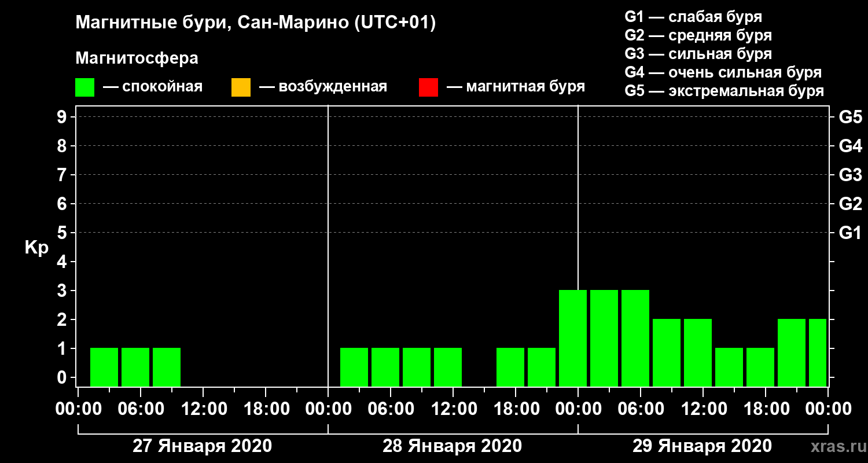Click the '12:00' time label of 27 Января
Screen dimensions: 868x463
coord(203,409)
